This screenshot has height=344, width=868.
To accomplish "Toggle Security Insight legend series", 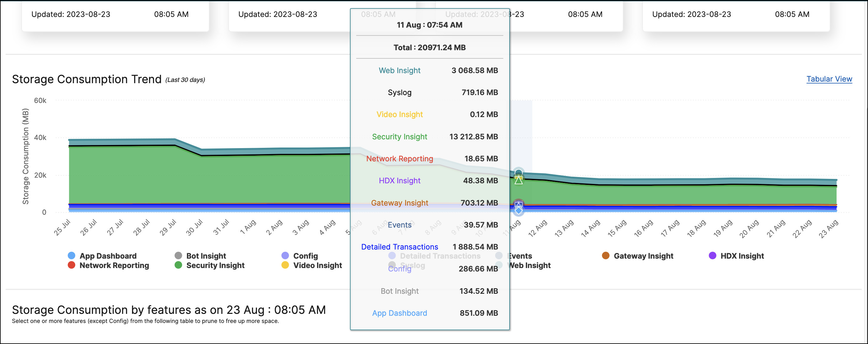I will [209, 265].
